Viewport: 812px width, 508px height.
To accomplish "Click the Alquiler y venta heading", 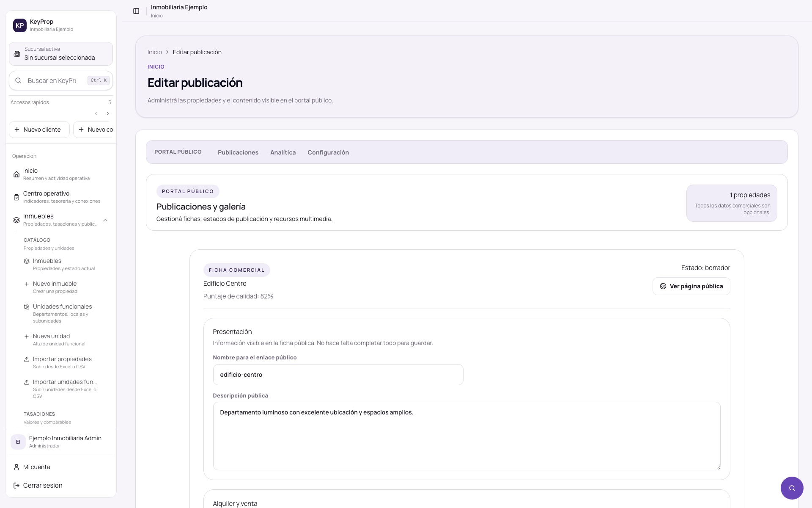I will [x=235, y=503].
